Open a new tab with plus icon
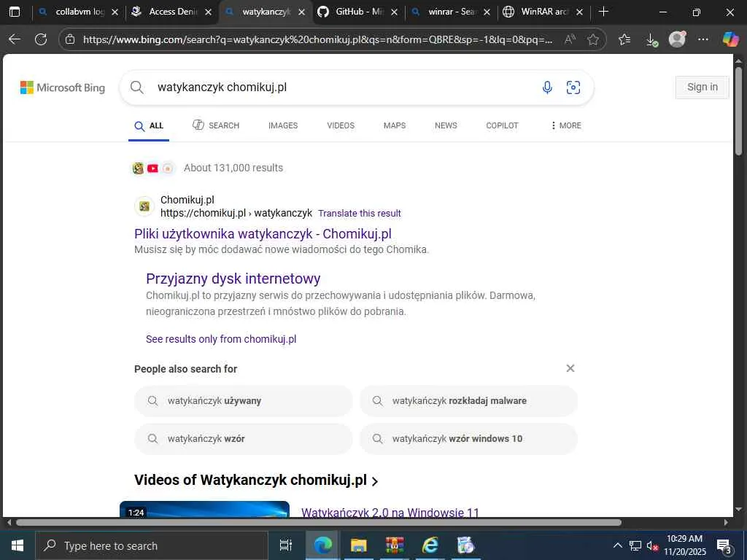The height and width of the screenshot is (560, 747). coord(603,12)
